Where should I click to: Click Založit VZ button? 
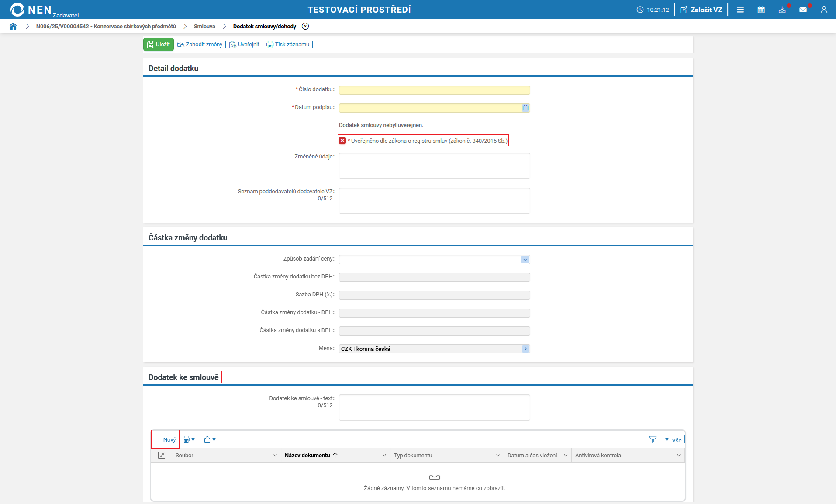coord(701,10)
